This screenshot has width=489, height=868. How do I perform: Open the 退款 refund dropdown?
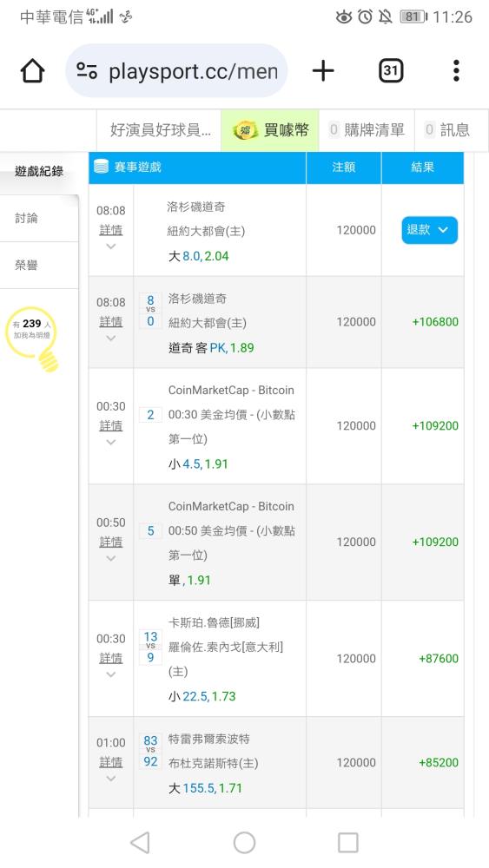click(x=429, y=230)
